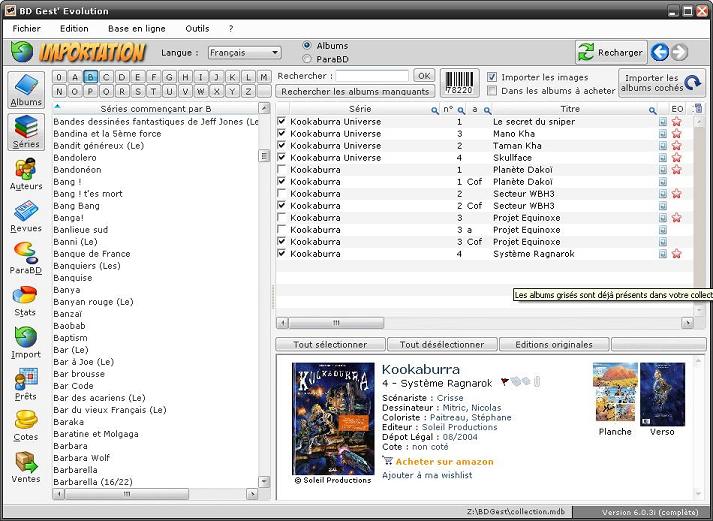Screen dimensions: 713x521
Task: Click the Rechercher text field
Action: (x=372, y=76)
